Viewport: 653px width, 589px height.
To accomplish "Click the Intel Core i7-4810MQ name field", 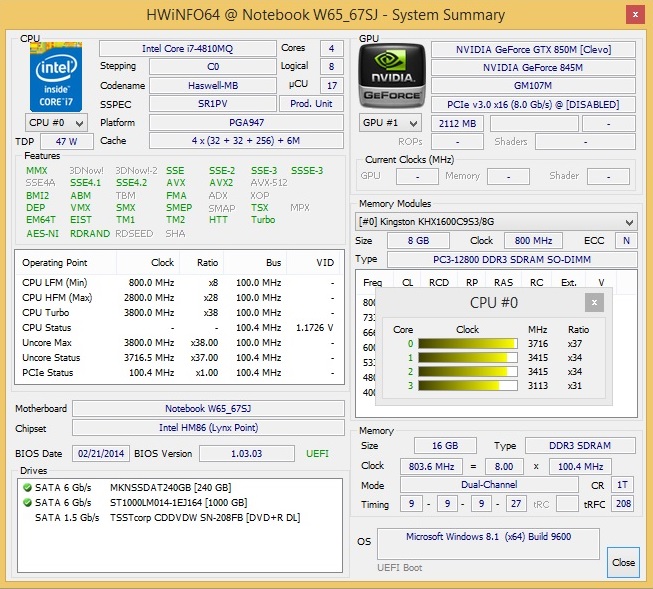I will [187, 49].
